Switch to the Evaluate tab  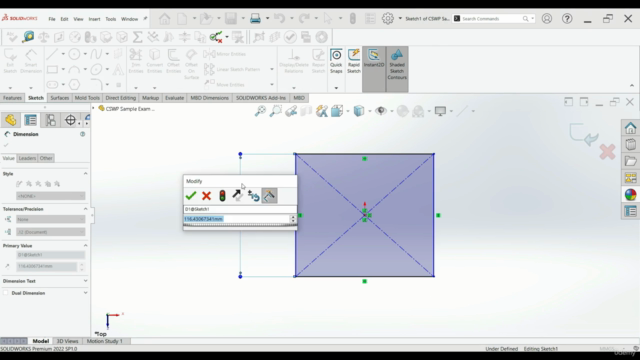174,98
